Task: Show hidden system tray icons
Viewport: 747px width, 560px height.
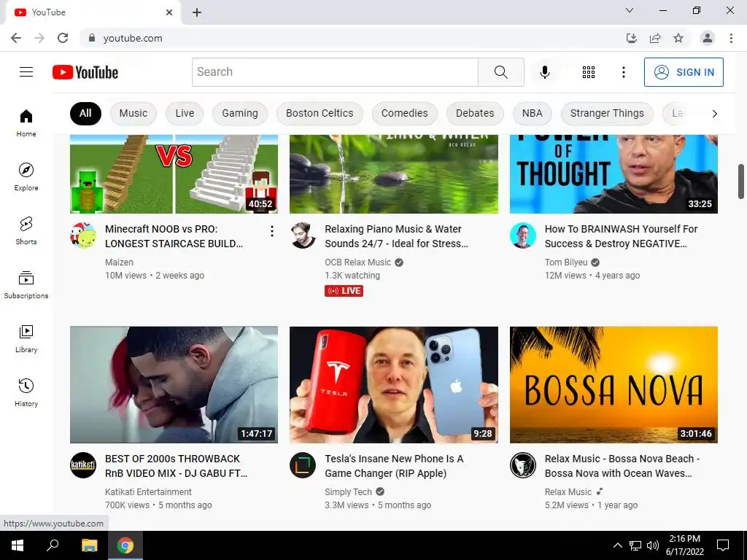Action: (617, 545)
